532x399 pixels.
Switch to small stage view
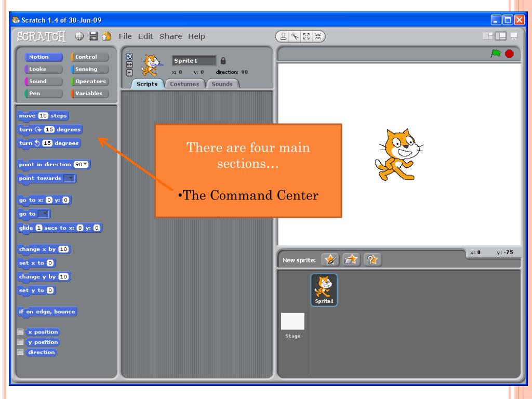point(487,36)
